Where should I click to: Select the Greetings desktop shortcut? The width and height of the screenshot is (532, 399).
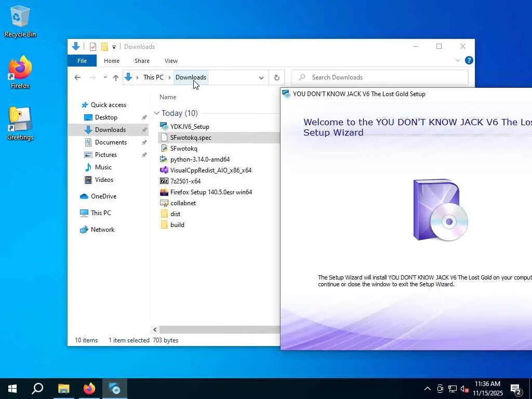point(20,124)
